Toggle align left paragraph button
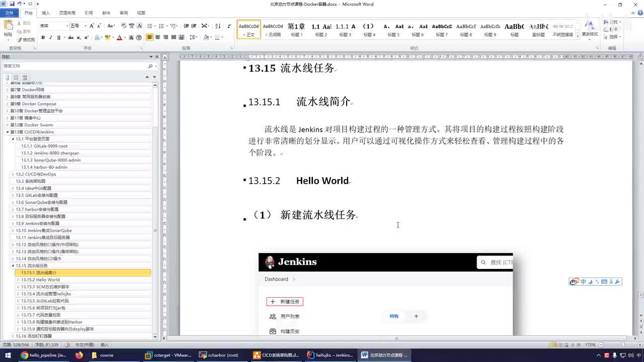The image size is (644, 362). click(149, 37)
